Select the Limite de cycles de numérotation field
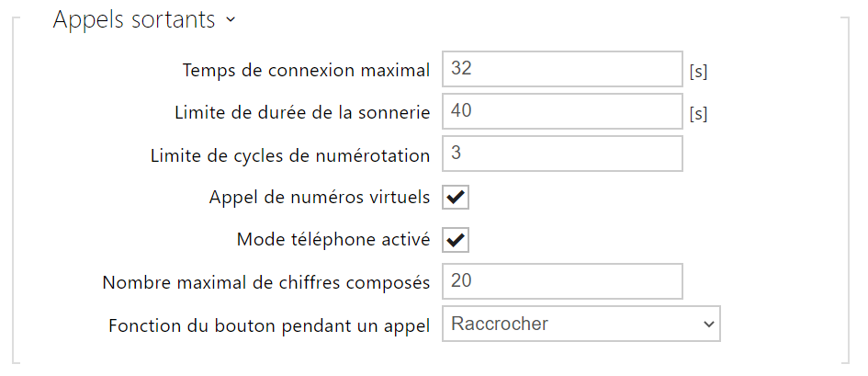The width and height of the screenshot is (868, 376). [562, 154]
